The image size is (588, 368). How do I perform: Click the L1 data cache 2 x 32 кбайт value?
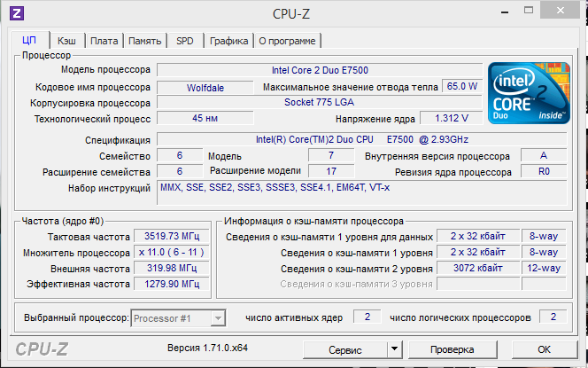[x=478, y=236]
